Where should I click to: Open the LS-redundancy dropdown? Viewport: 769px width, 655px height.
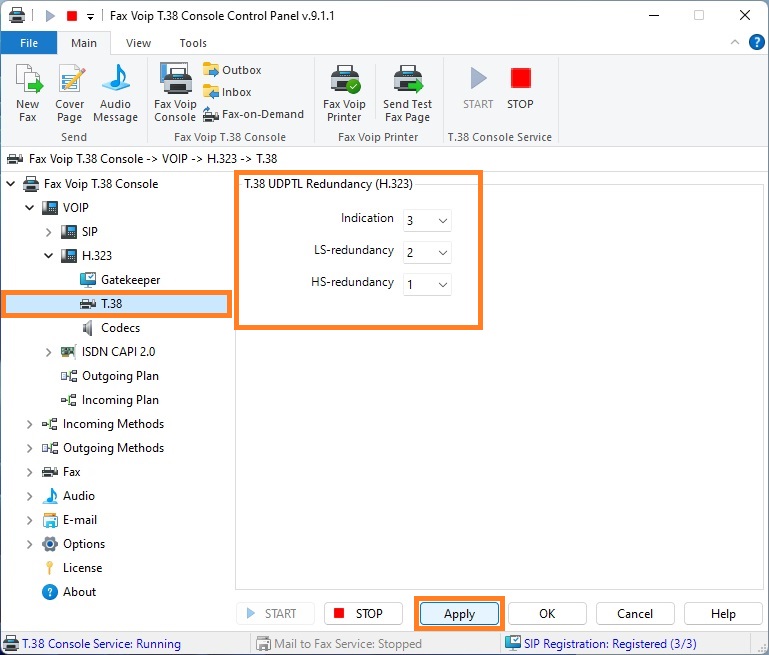click(427, 252)
